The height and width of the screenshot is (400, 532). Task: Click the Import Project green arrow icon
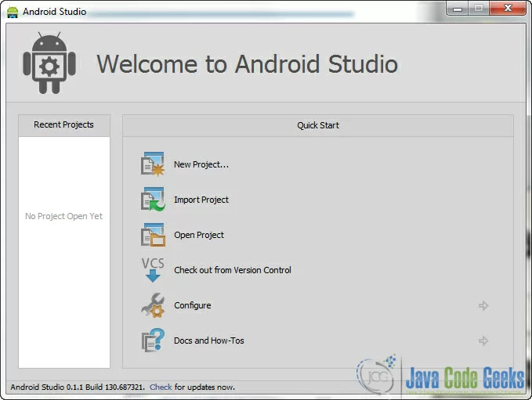pyautogui.click(x=153, y=200)
